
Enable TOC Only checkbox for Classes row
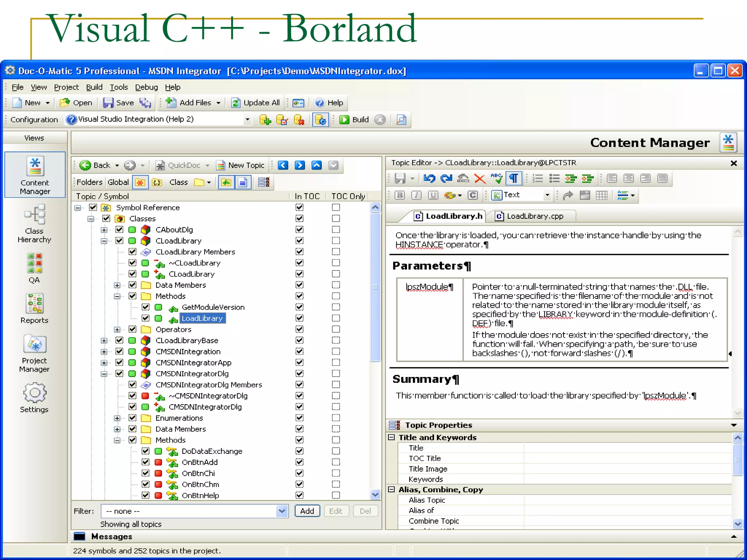(336, 218)
